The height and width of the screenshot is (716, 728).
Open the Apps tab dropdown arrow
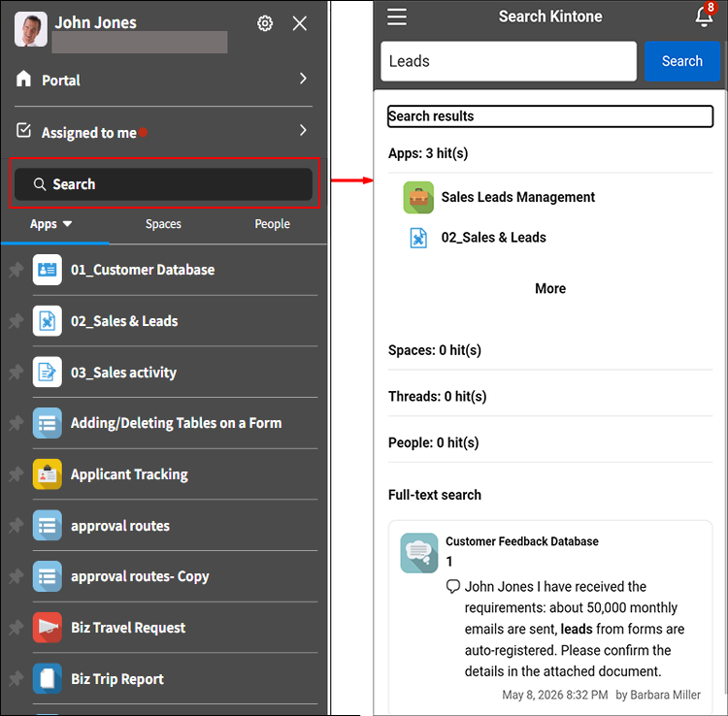(x=67, y=224)
